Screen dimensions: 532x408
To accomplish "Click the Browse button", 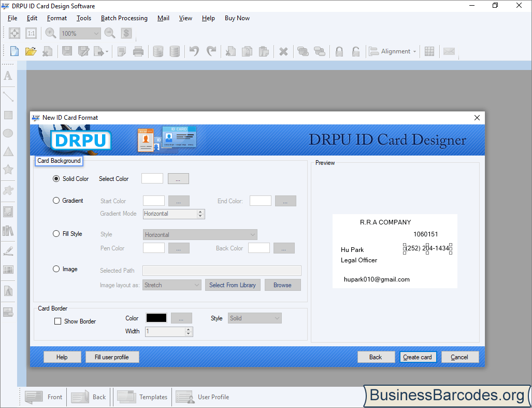I will point(282,285).
